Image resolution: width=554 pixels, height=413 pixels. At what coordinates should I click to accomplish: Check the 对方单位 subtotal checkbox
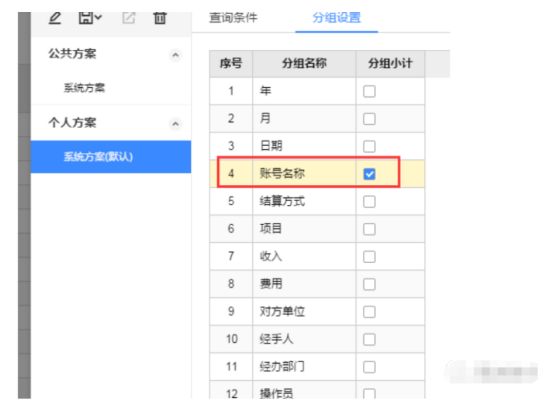[x=369, y=312]
